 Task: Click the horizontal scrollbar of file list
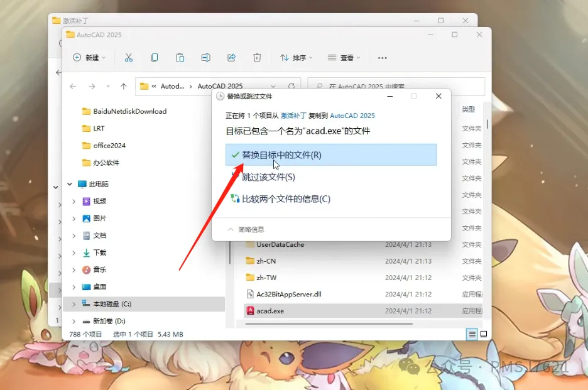pos(329,324)
